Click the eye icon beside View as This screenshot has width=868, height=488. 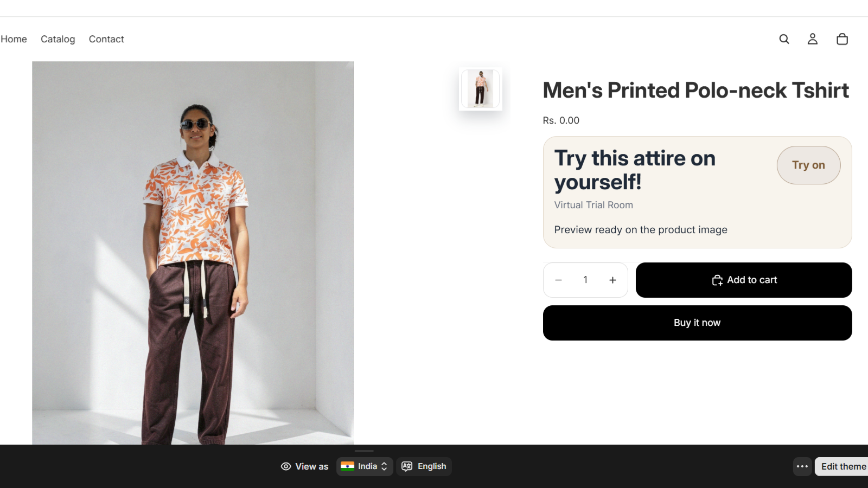point(286,466)
